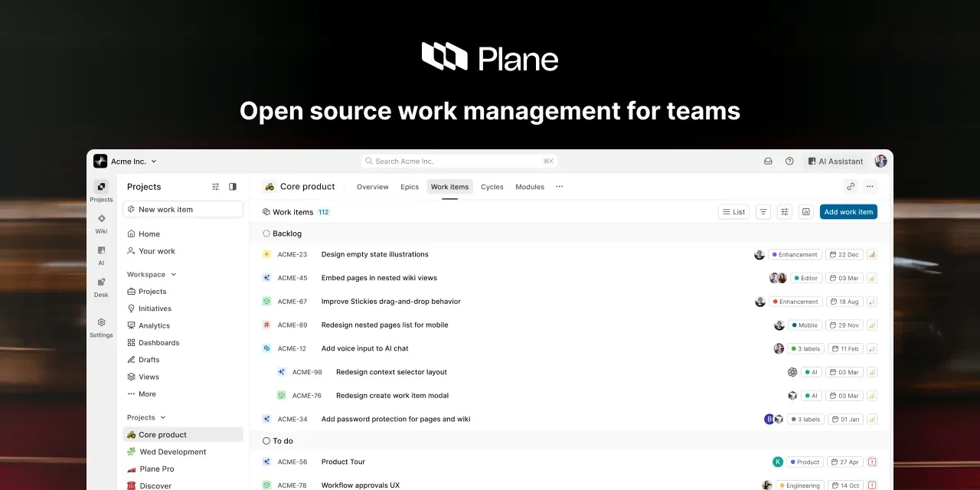980x490 pixels.
Task: Collapse the sidebar with panel icon
Action: pos(233,187)
